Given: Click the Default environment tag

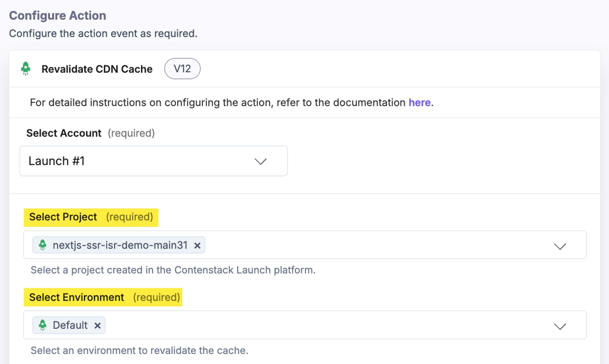Looking at the screenshot, I should point(69,325).
